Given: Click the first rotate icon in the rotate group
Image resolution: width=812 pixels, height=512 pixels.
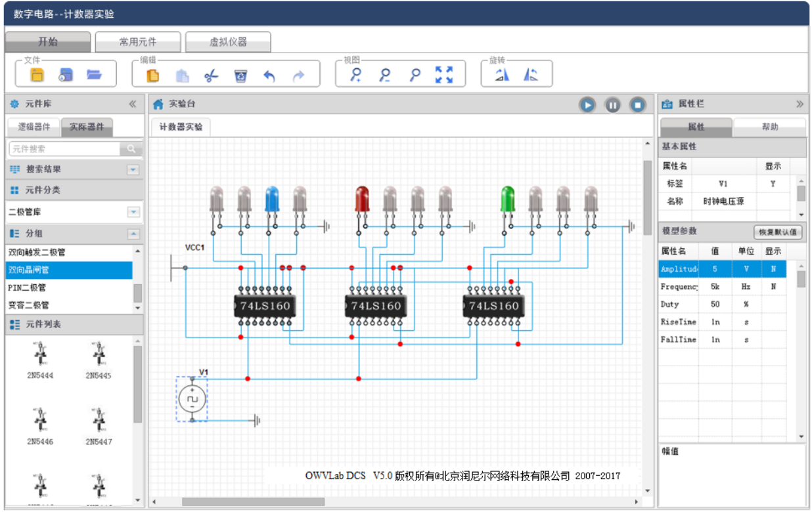Looking at the screenshot, I should [502, 75].
